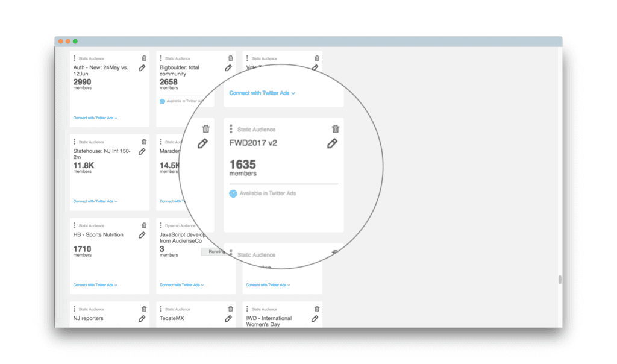Edit the Statehouse: NJ Inf 150-2m audience

click(142, 151)
